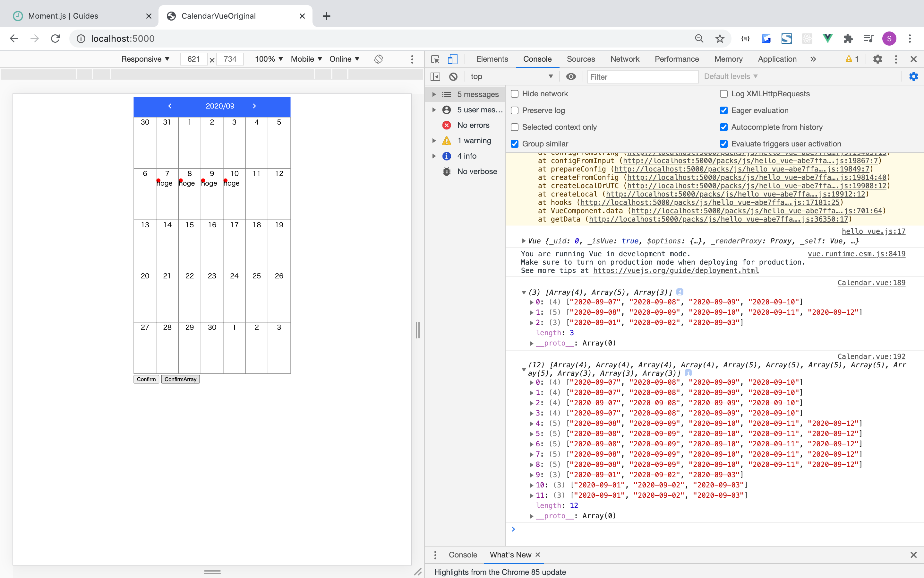Switch to the Application tab

(x=777, y=59)
